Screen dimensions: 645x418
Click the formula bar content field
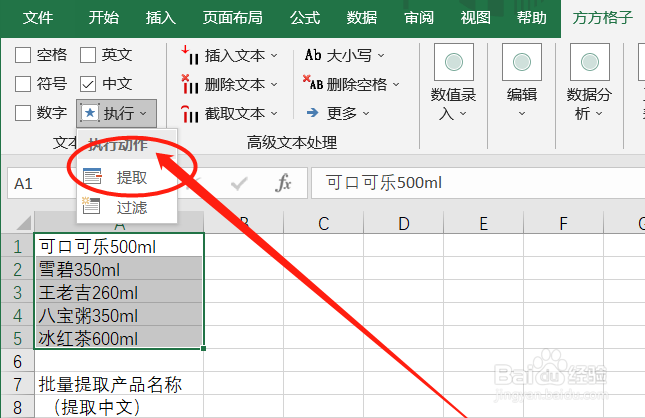pyautogui.click(x=478, y=183)
